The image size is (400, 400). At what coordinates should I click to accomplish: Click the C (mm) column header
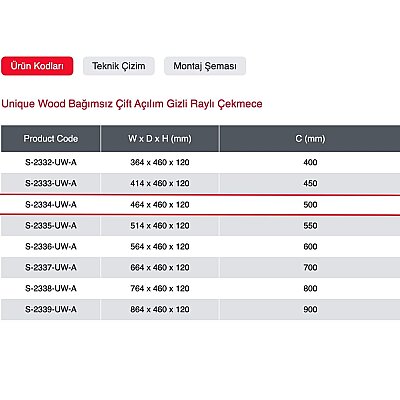[x=310, y=138]
